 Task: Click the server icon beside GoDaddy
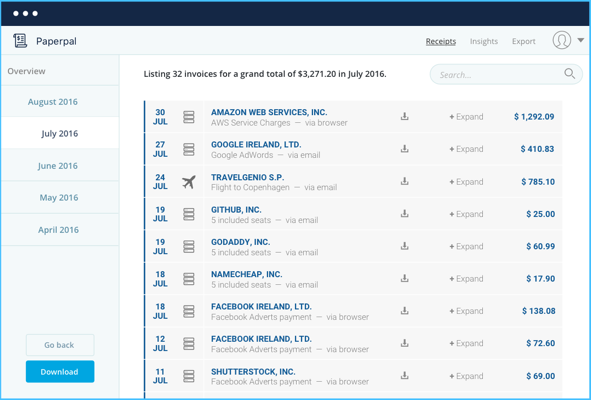(x=189, y=246)
